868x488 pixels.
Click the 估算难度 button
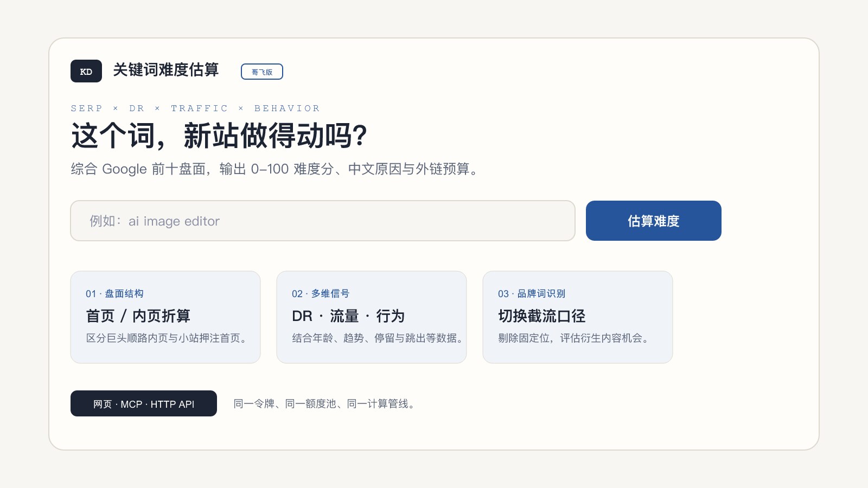point(654,221)
